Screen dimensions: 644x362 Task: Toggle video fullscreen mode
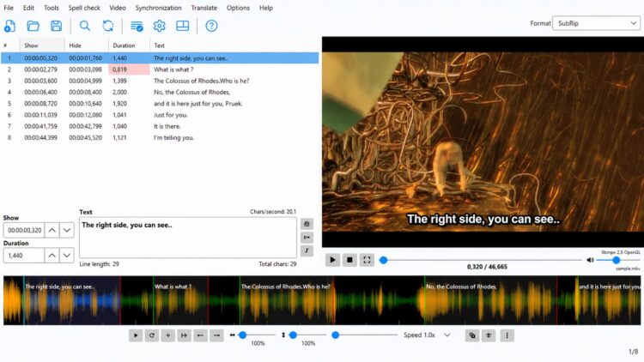coord(367,260)
